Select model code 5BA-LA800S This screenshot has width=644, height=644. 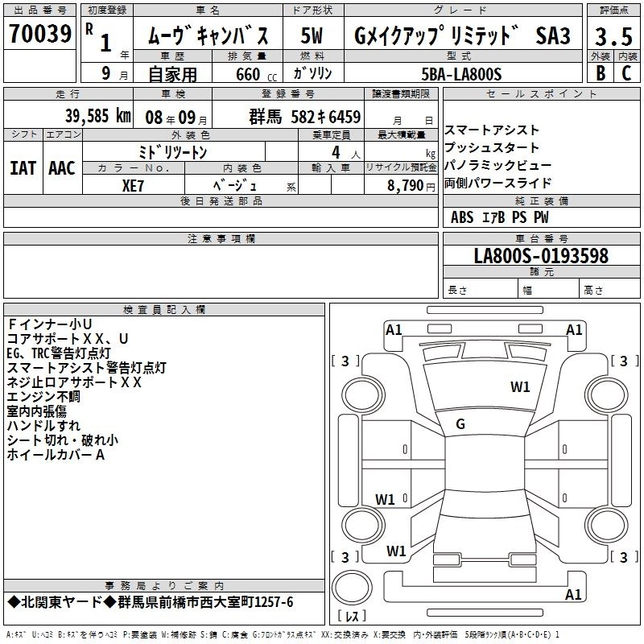[461, 74]
